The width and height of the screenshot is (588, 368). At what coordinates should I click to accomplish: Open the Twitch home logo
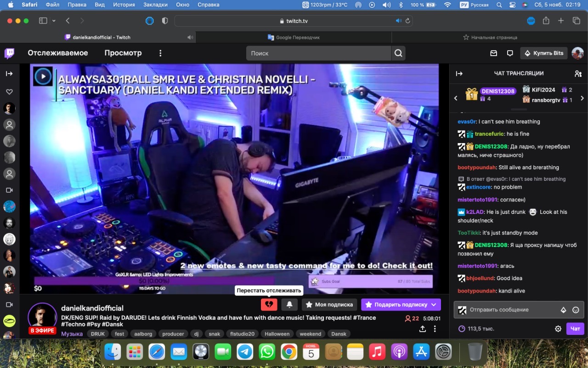tap(9, 53)
